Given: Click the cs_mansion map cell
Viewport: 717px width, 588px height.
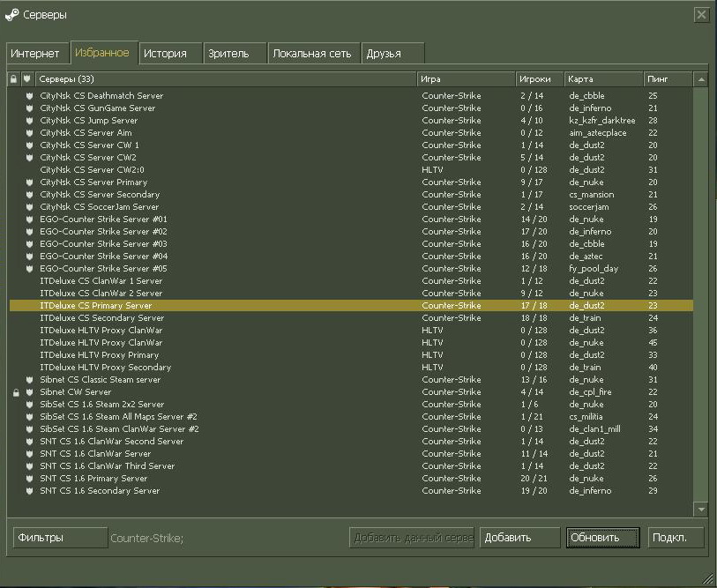Looking at the screenshot, I should tap(592, 195).
